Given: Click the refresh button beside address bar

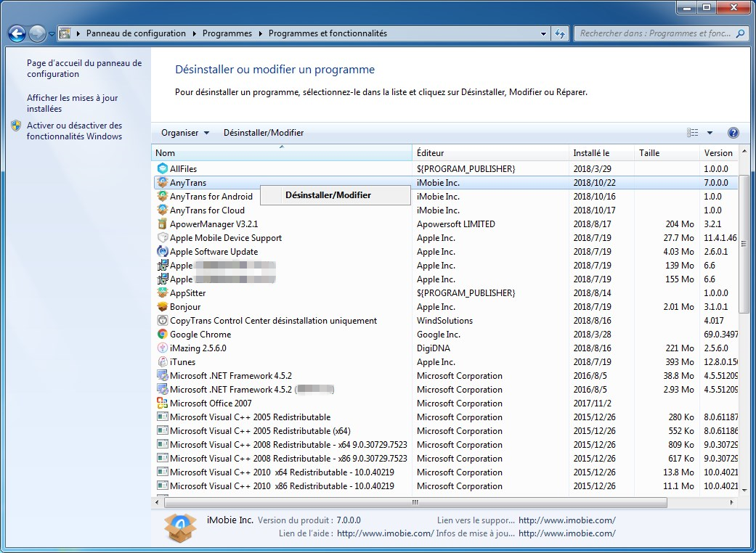Looking at the screenshot, I should point(560,33).
